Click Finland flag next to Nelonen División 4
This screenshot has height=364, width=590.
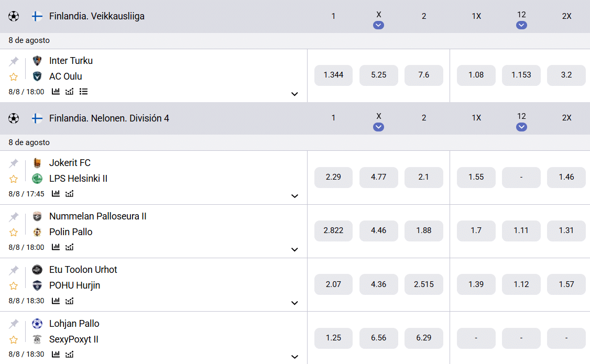point(37,118)
